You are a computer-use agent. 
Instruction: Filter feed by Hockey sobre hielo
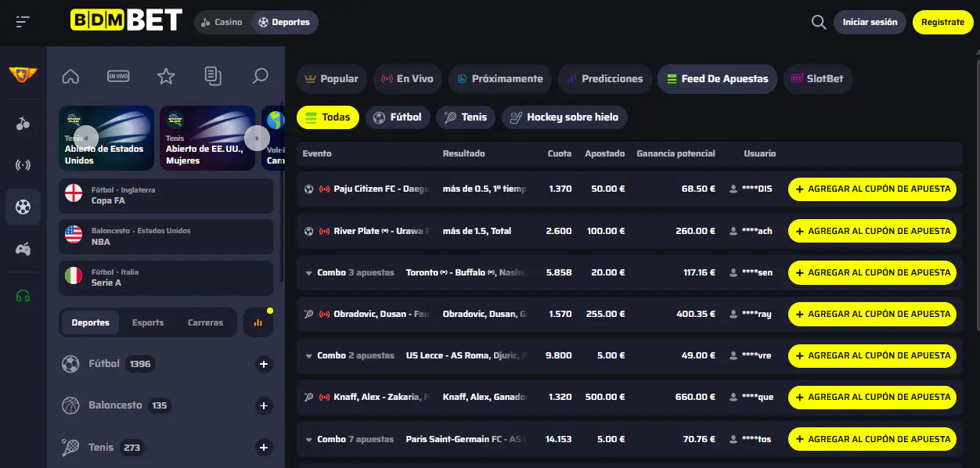pos(564,117)
